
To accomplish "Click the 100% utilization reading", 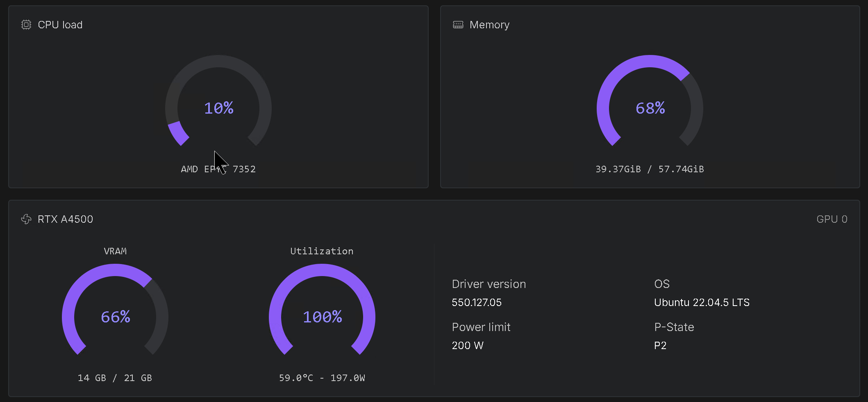I will [x=322, y=317].
